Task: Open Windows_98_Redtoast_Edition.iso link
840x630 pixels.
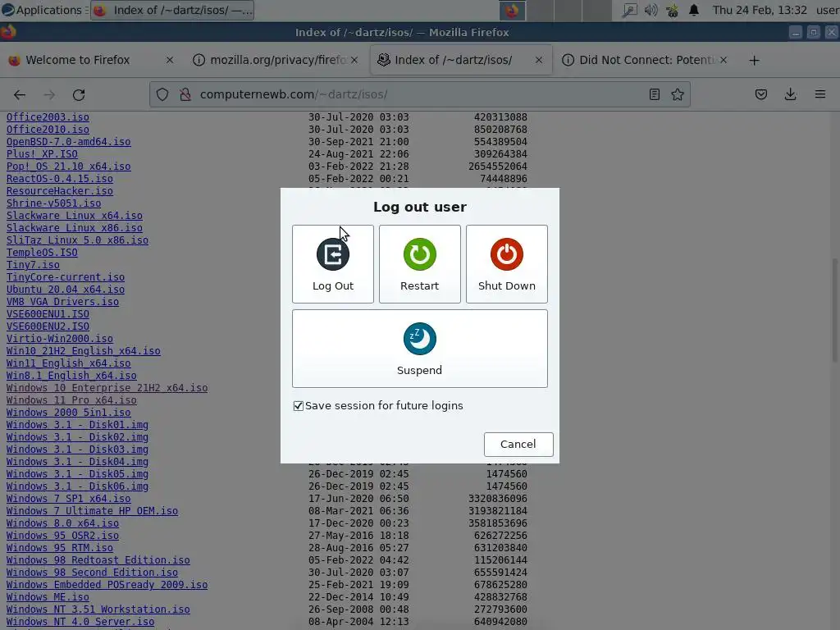Action: click(98, 561)
